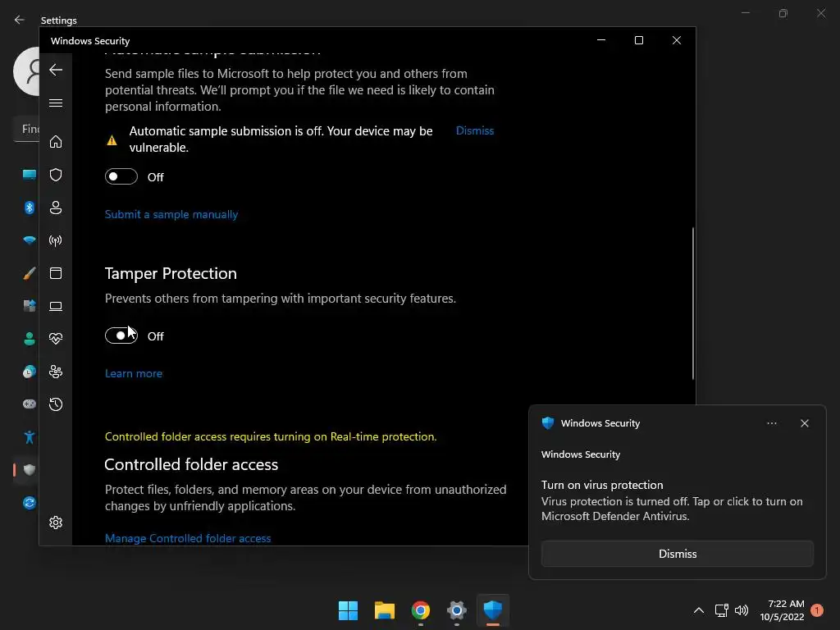Click the user profile avatar in Settings
840x630 pixels.
[x=27, y=71]
